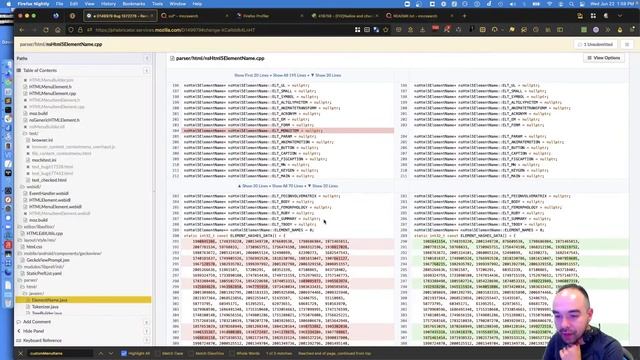640x360 pixels.
Task: Open HTMLEditUtils.cpp in file tree
Action: [x=44, y=233]
